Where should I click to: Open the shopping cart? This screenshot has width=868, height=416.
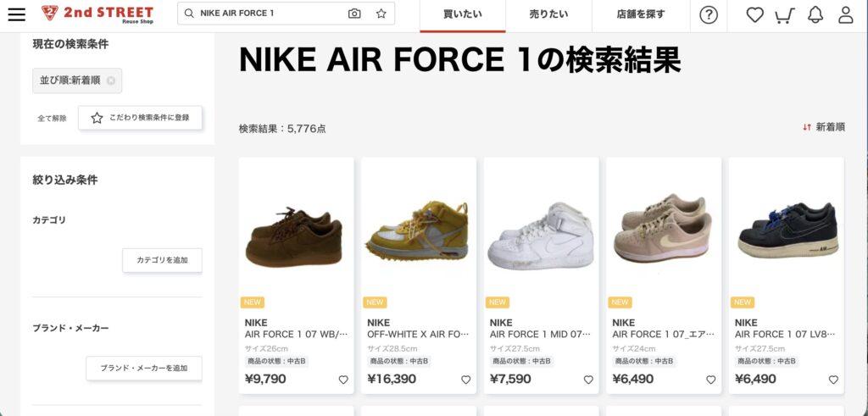point(784,15)
